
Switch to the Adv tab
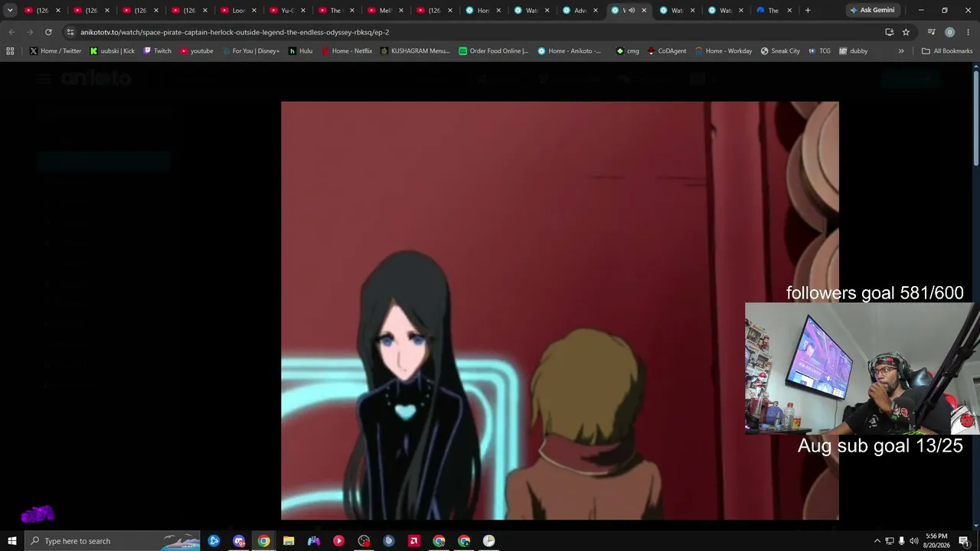580,11
